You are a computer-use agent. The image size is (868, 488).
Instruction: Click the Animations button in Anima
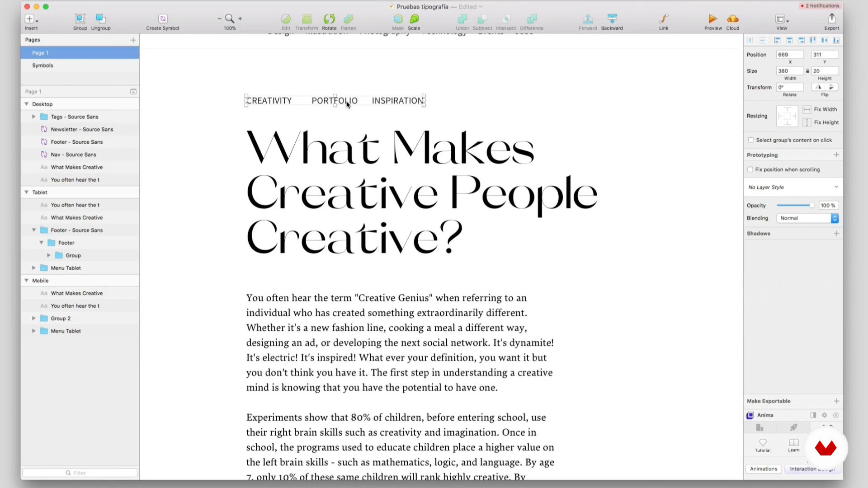764,469
